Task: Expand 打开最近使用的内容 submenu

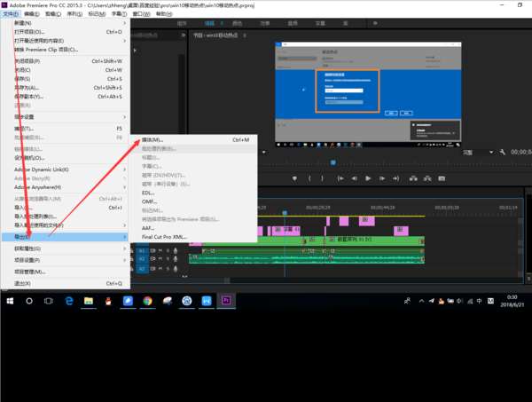Action: click(66, 41)
